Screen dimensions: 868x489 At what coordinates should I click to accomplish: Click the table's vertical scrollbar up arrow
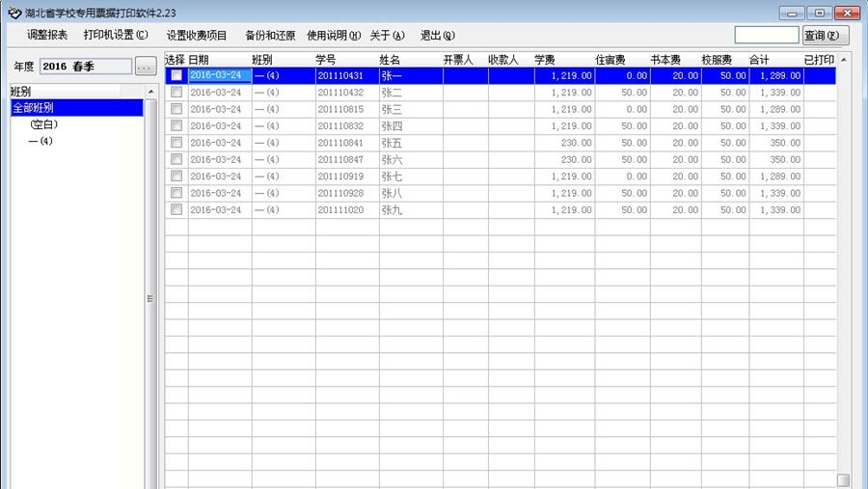pos(844,60)
